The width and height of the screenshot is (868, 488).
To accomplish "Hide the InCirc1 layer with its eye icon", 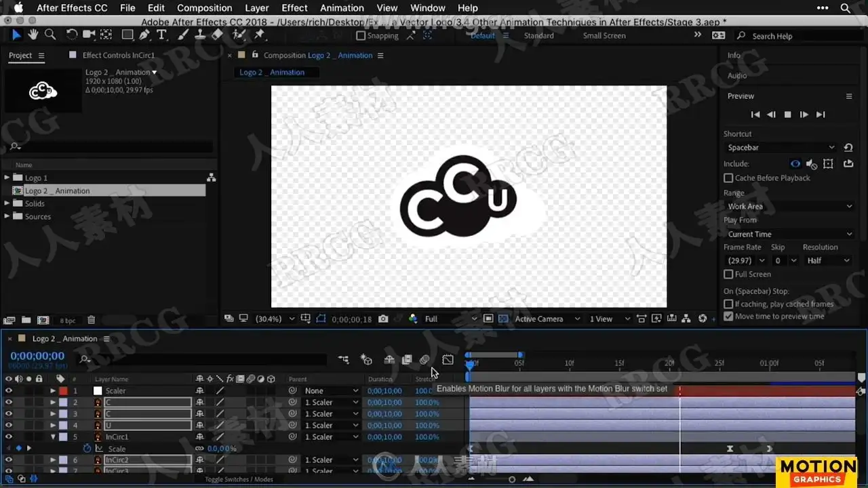I will click(x=9, y=436).
